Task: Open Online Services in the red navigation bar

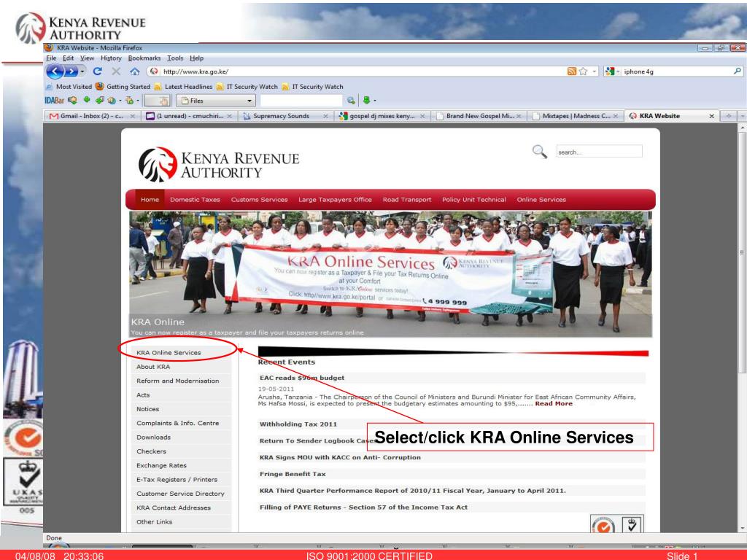Action: pos(541,200)
